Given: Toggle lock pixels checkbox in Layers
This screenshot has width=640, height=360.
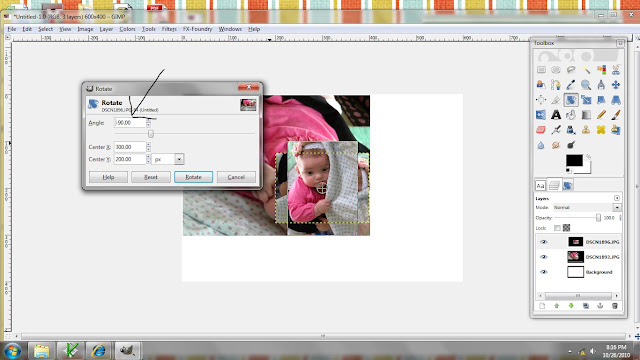Looking at the screenshot, I should (x=557, y=228).
